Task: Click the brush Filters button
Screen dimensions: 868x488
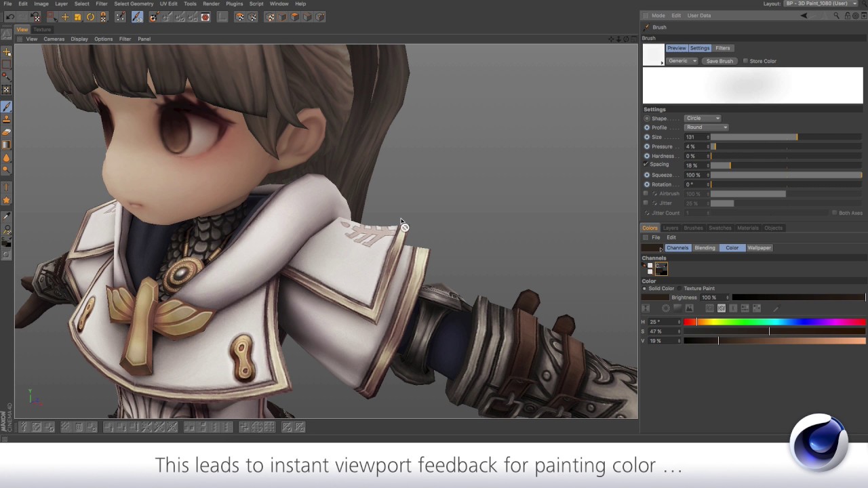Action: [723, 48]
